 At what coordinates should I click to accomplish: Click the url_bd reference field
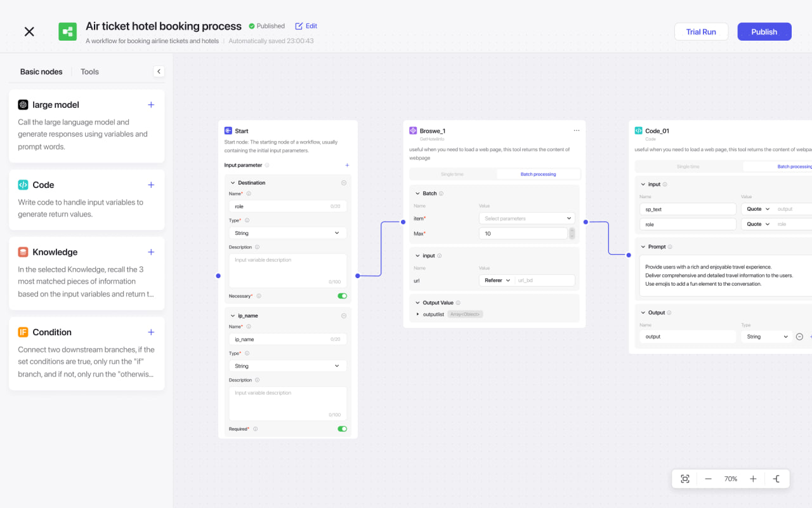[545, 280]
